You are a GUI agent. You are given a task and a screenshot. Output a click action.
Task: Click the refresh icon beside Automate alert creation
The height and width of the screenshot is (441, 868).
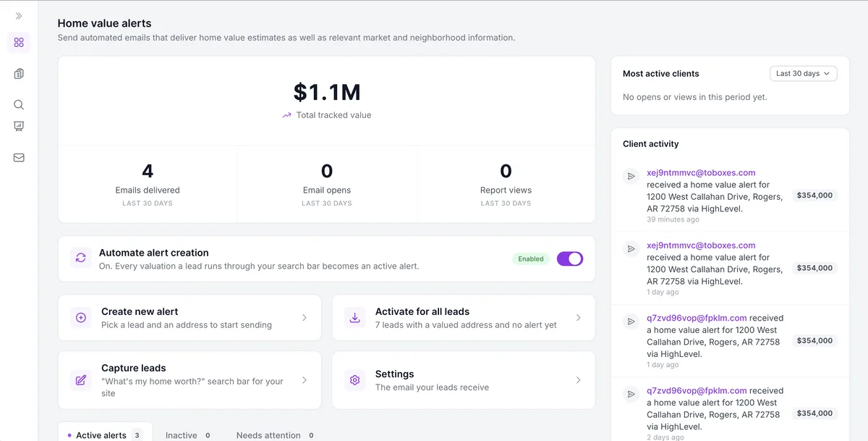point(80,258)
